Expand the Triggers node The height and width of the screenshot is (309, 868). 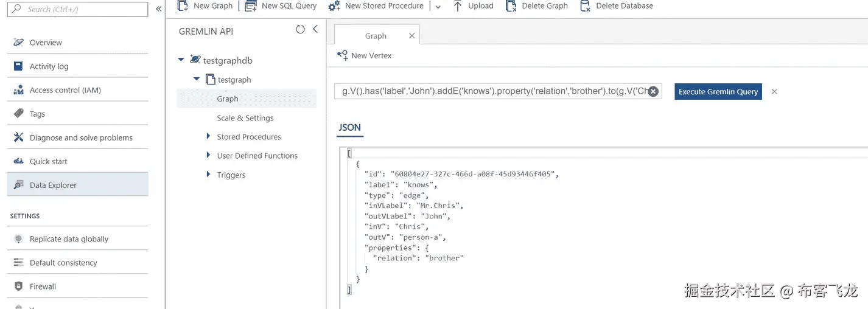point(208,175)
